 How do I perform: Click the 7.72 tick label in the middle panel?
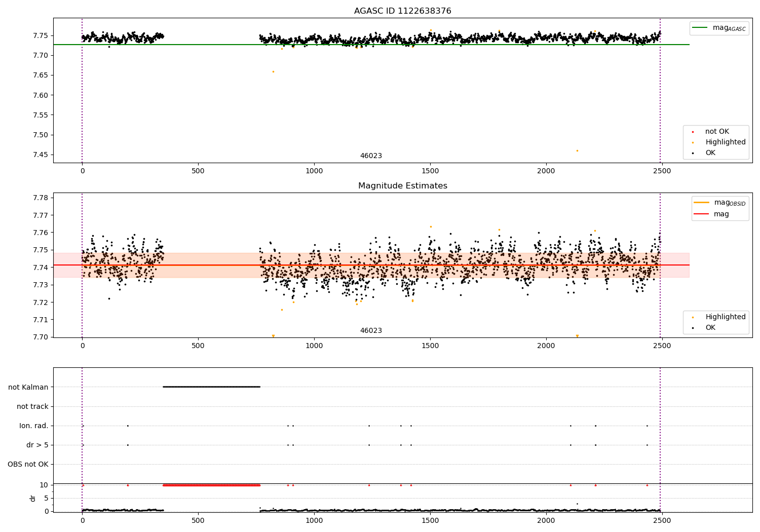point(40,302)
